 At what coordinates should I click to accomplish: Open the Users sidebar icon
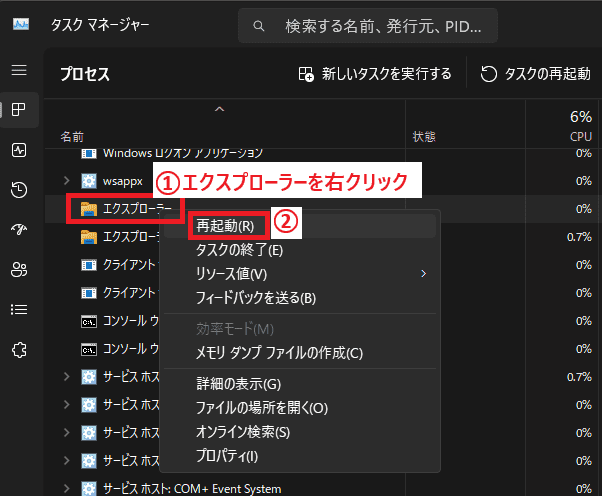[x=19, y=270]
